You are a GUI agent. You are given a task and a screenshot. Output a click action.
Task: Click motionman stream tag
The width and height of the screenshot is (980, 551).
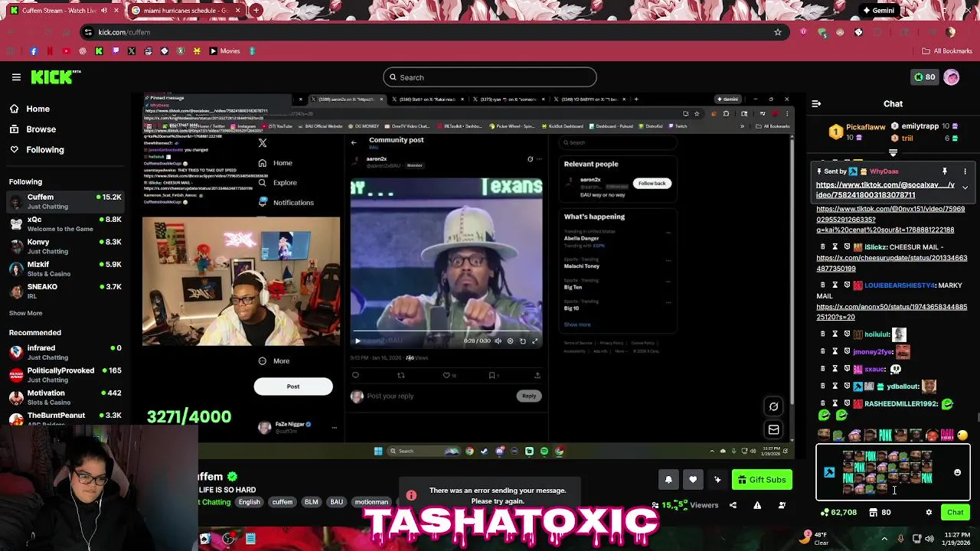click(371, 502)
